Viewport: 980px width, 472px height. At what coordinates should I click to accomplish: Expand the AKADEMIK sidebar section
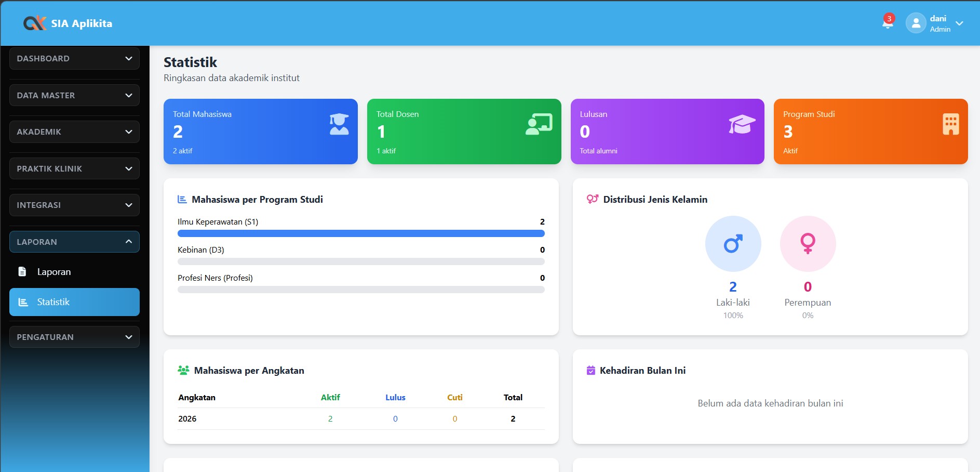pos(74,132)
